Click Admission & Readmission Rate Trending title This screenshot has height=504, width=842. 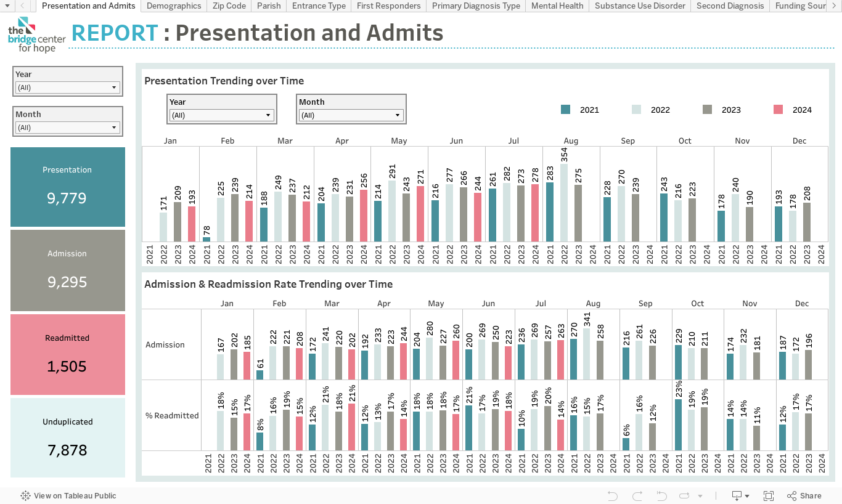point(269,284)
